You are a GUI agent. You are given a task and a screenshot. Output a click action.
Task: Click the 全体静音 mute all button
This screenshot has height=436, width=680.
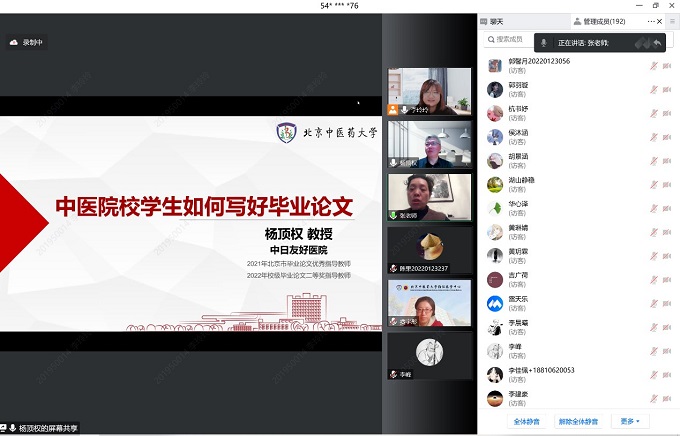pyautogui.click(x=528, y=421)
